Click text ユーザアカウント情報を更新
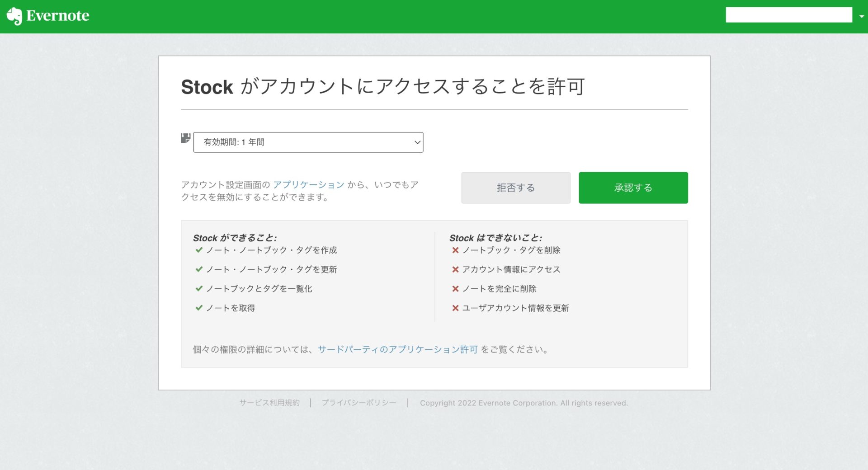The width and height of the screenshot is (868, 470). click(x=515, y=308)
